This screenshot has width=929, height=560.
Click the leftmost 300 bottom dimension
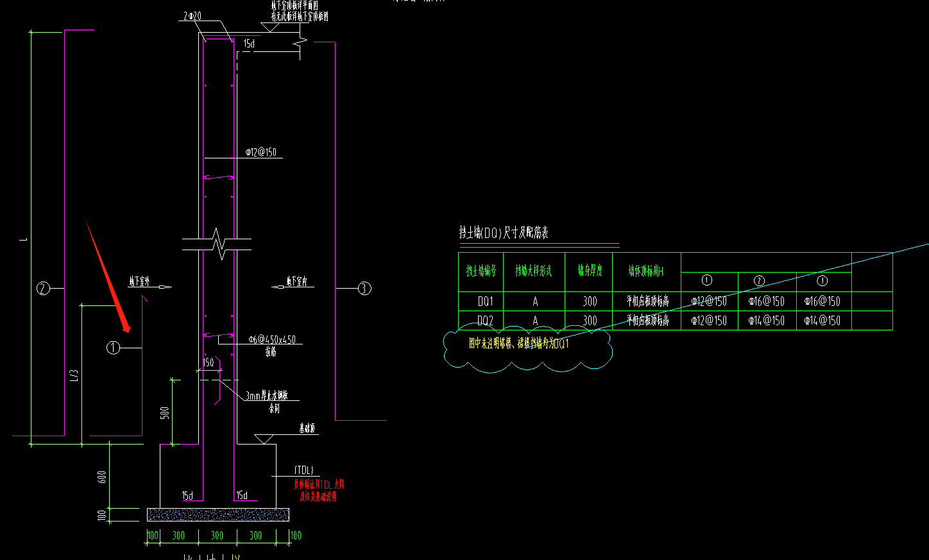click(x=179, y=536)
